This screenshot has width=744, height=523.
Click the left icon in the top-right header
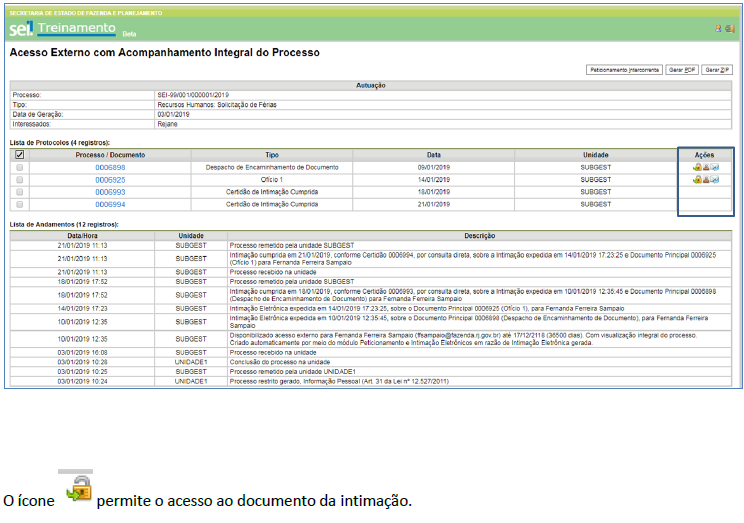[717, 28]
